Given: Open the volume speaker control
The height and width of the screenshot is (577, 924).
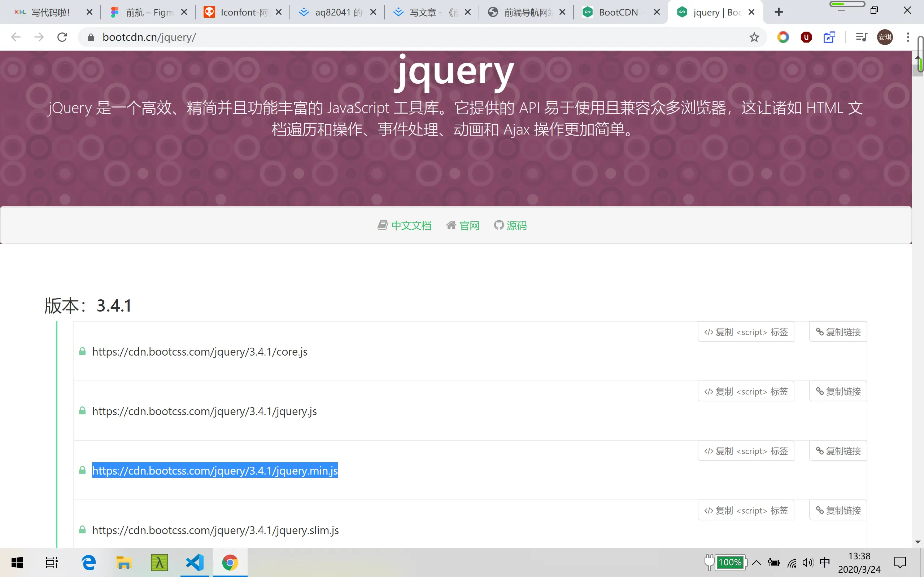Looking at the screenshot, I should [x=807, y=563].
